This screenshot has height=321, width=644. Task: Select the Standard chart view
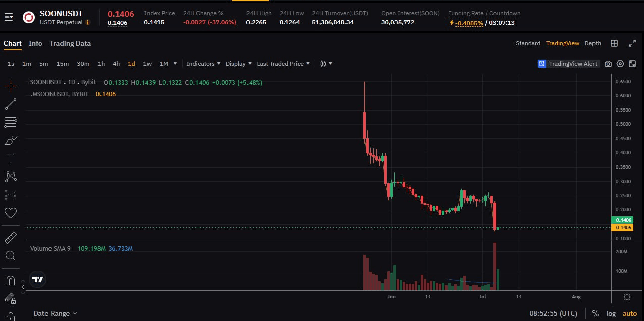point(528,43)
